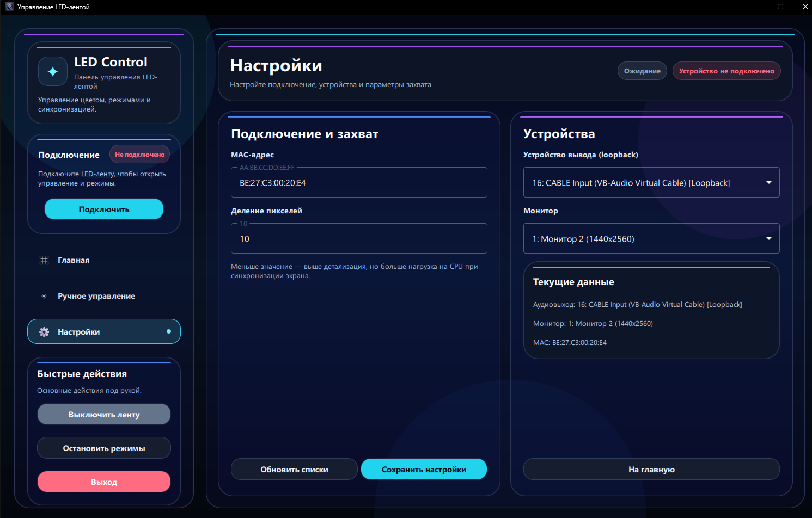The width and height of the screenshot is (812, 518).
Task: Click the MAC-адрес input field
Action: tap(359, 183)
